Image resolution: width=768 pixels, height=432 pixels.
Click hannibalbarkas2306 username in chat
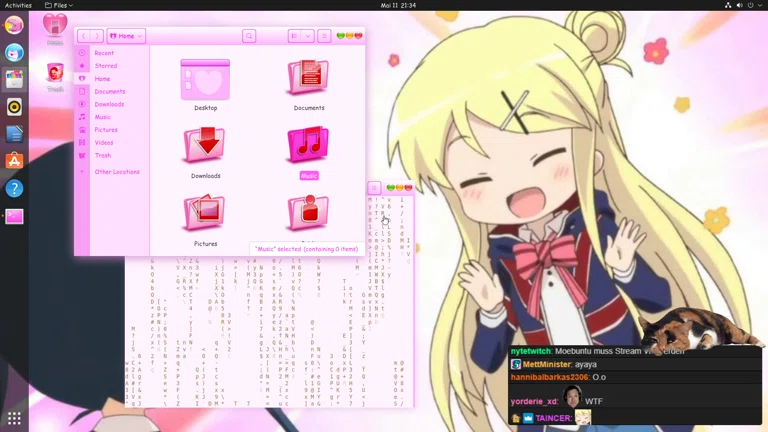[550, 377]
